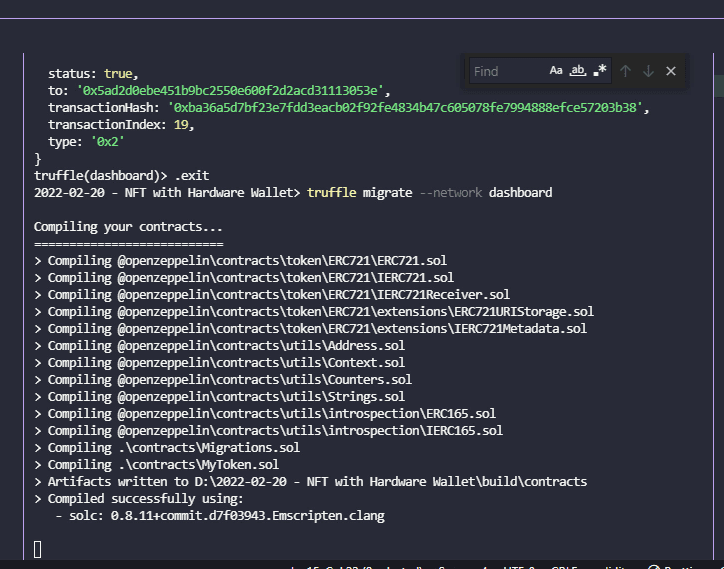Click the transactionHash value string
Screen dimensions: 724x569
(x=405, y=108)
